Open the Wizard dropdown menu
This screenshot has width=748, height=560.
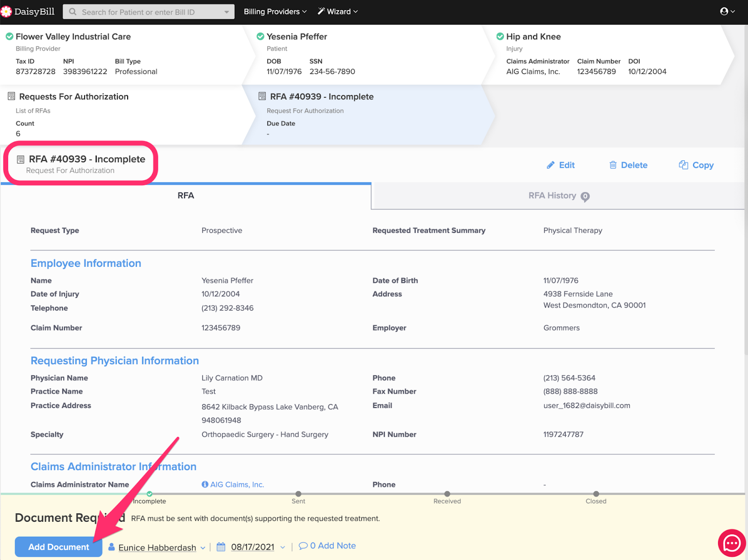tap(338, 12)
